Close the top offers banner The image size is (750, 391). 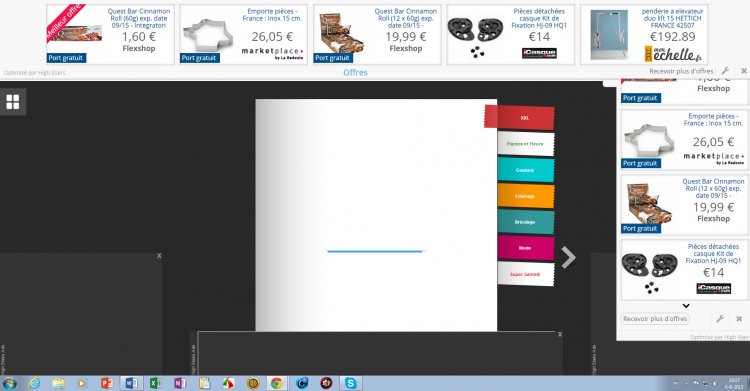point(744,71)
